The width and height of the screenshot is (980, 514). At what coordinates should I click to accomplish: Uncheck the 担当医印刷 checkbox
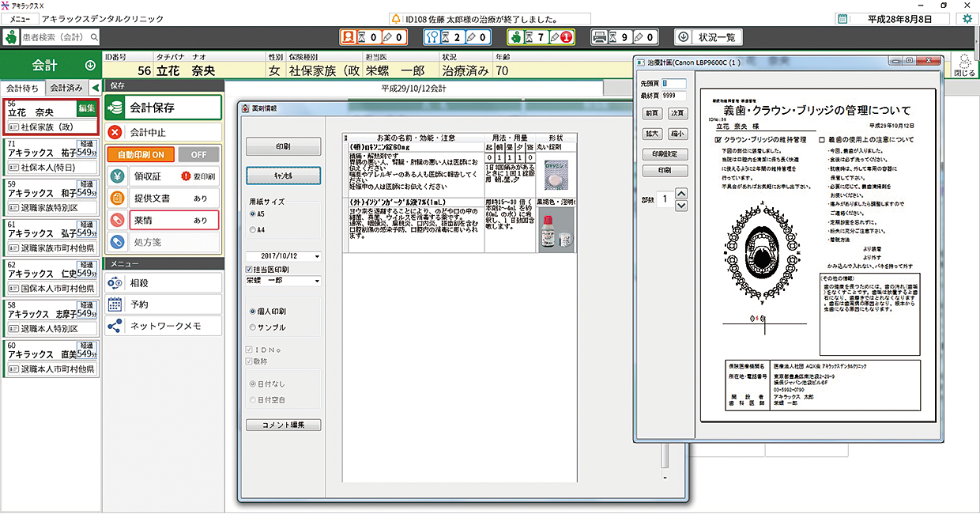[x=250, y=270]
